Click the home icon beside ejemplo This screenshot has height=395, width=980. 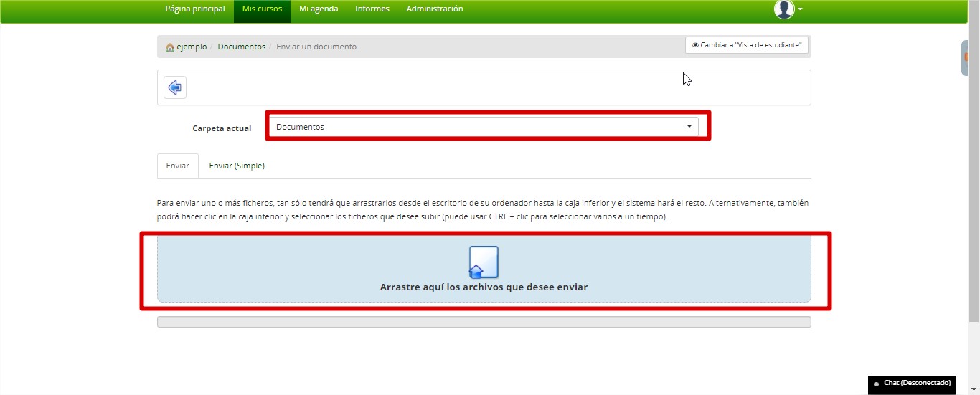click(170, 47)
